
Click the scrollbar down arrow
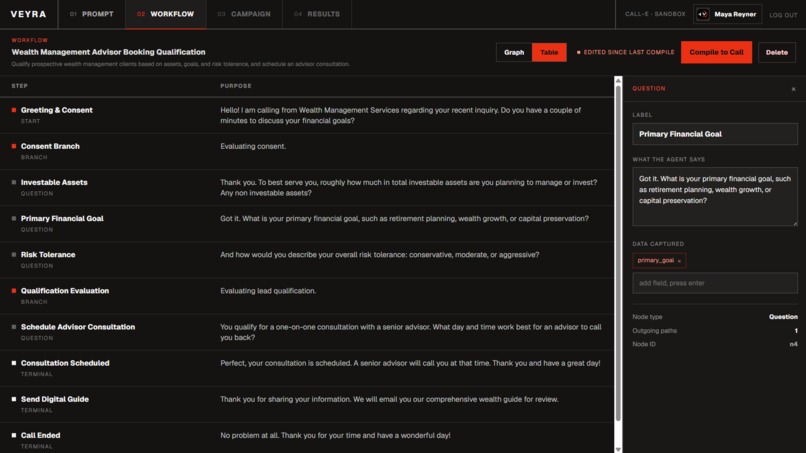(618, 449)
